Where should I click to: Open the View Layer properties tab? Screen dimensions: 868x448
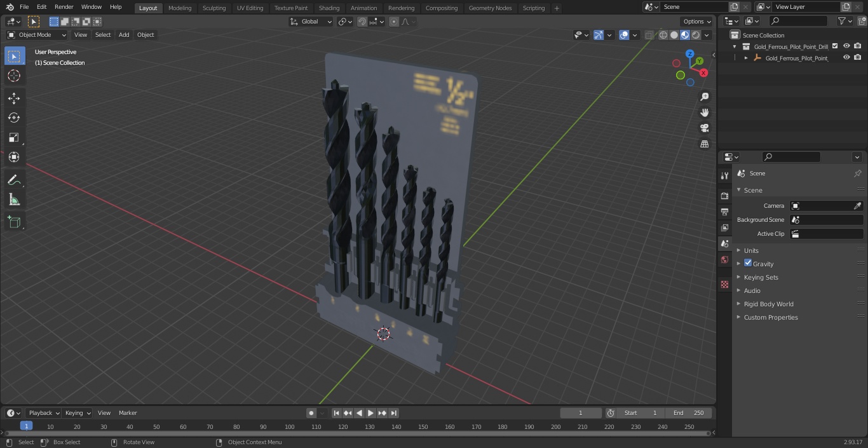click(x=724, y=227)
